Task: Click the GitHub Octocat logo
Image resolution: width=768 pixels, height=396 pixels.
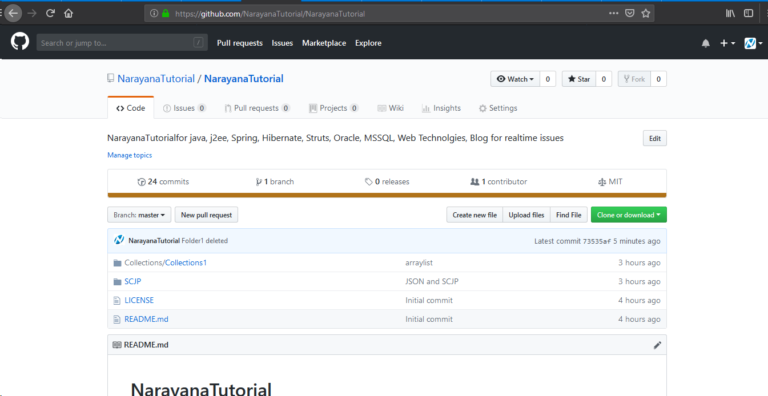Action: [20, 42]
